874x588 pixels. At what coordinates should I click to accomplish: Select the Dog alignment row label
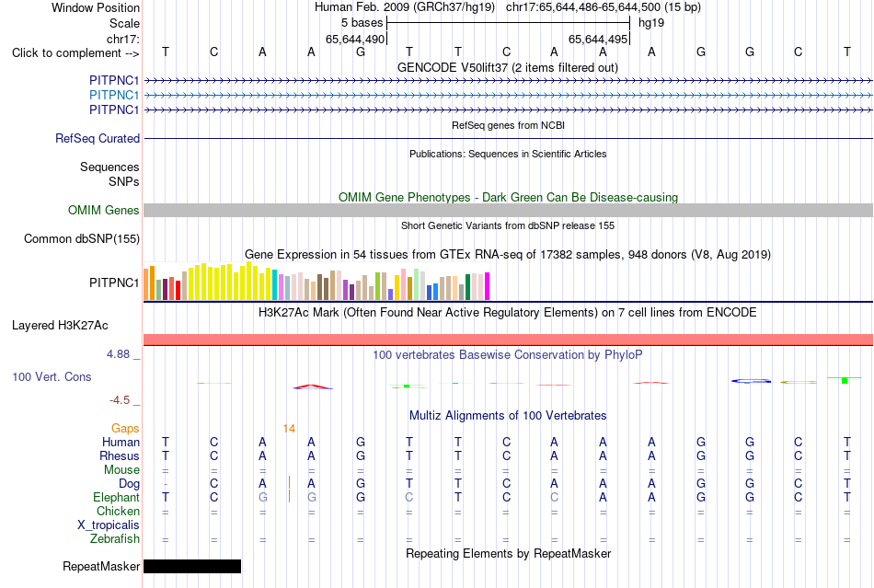(x=129, y=484)
